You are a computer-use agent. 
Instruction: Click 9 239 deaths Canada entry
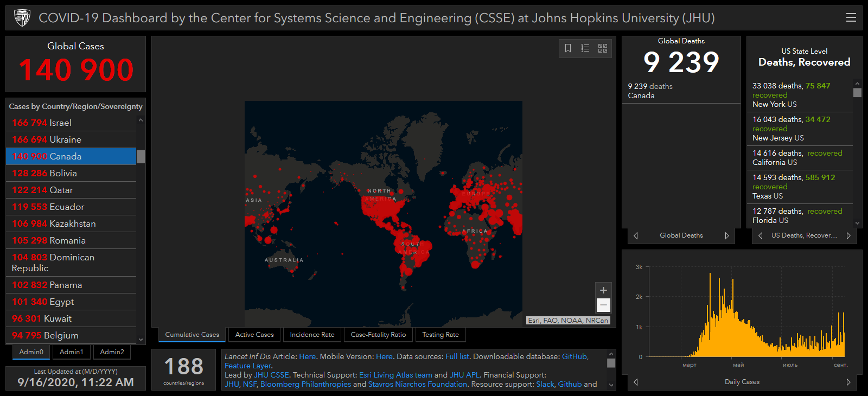(681, 91)
